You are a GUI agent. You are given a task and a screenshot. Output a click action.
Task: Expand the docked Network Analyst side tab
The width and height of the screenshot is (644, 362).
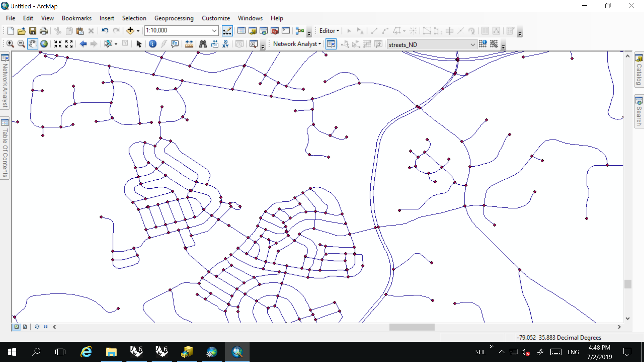click(5, 81)
